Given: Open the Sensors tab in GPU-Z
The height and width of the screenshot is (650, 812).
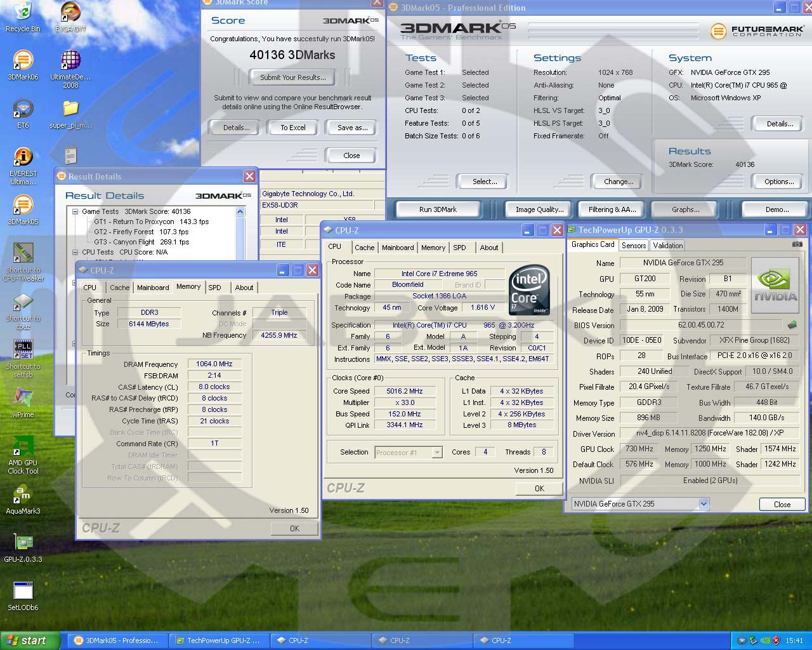Looking at the screenshot, I should [x=634, y=246].
